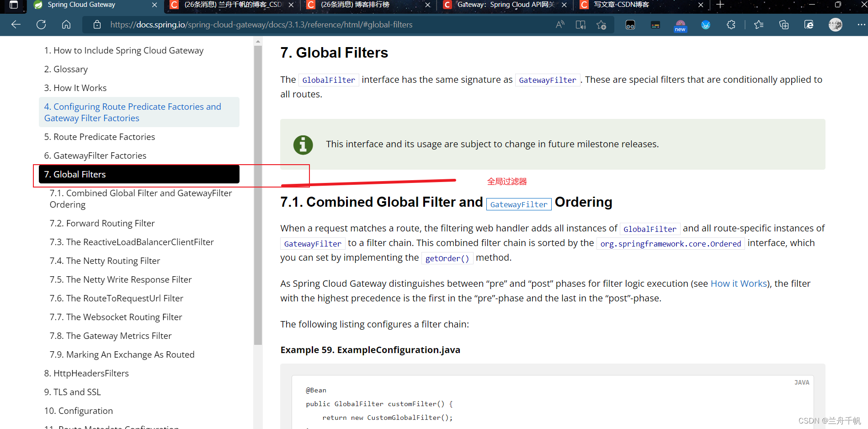Click the goggles extension icon in the toolbar
This screenshot has height=429, width=868.
(x=630, y=25)
